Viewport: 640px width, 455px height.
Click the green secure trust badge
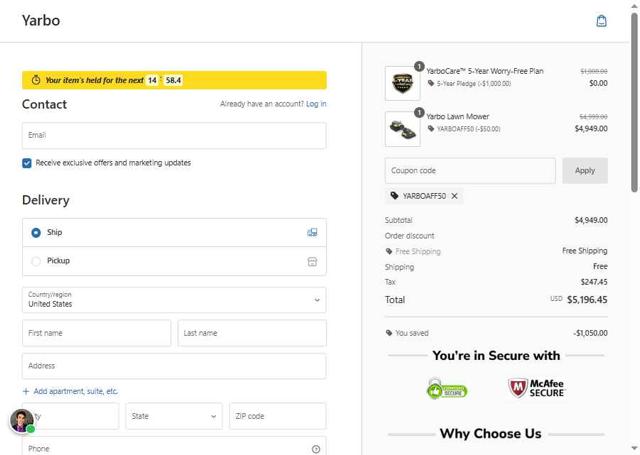point(447,389)
